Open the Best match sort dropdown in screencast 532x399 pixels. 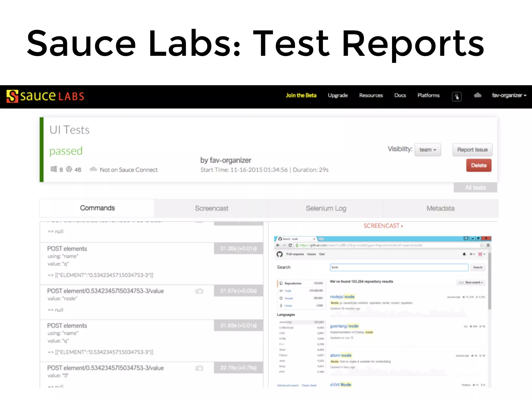[471, 282]
